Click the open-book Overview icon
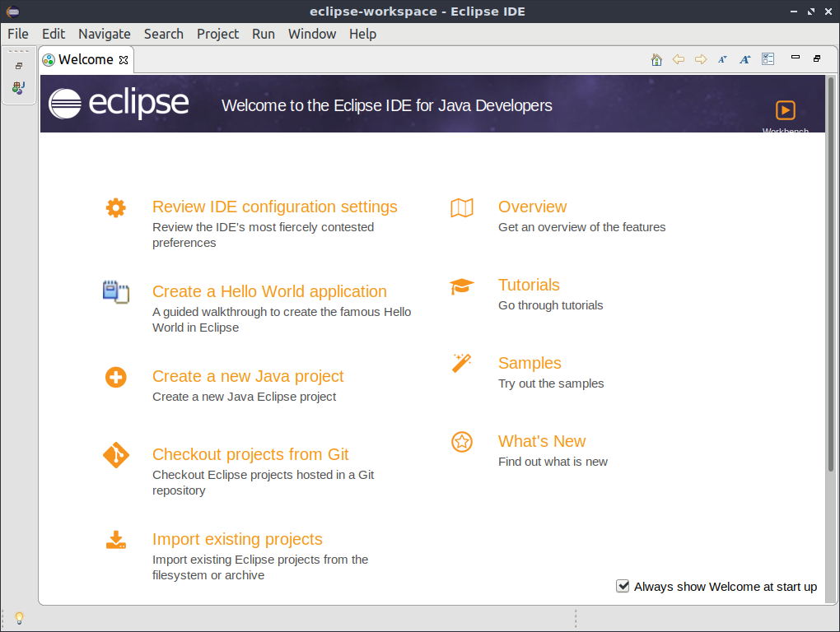This screenshot has height=632, width=840. point(462,207)
